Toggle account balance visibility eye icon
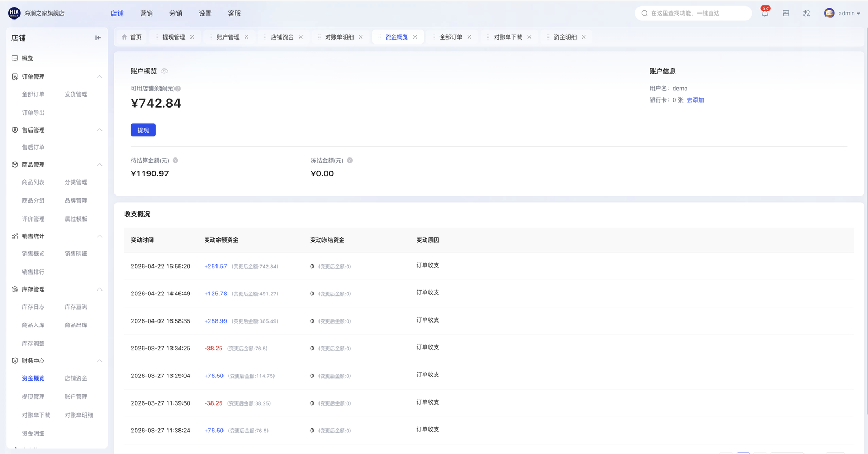868x454 pixels. coord(164,71)
